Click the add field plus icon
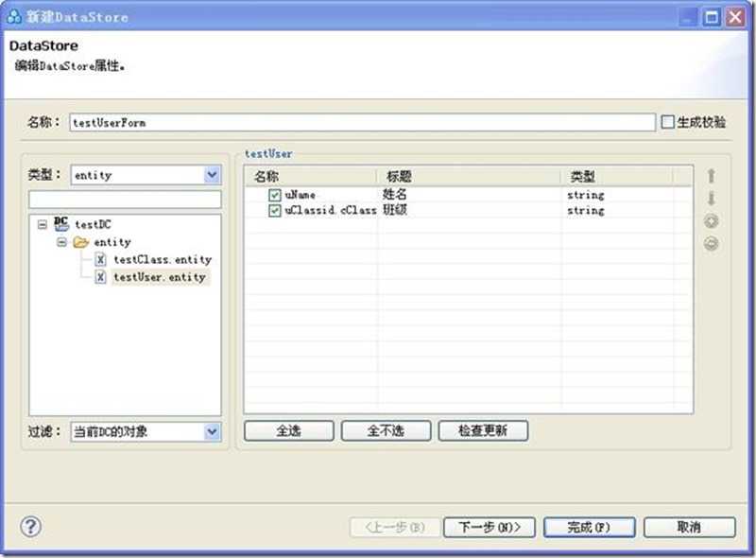This screenshot has width=756, height=558. point(712,221)
